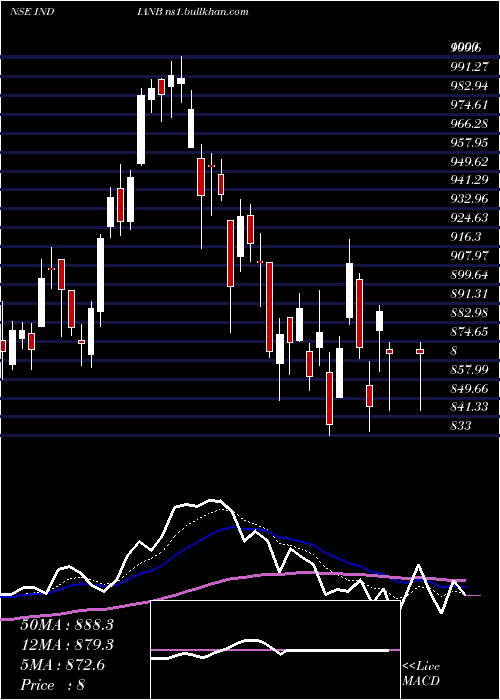Click the 932.96 price axis label
Screen dimensions: 500x700
pos(469,199)
